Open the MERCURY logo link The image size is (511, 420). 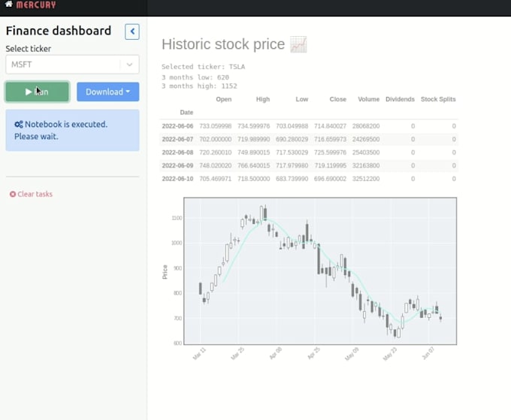[x=36, y=5]
